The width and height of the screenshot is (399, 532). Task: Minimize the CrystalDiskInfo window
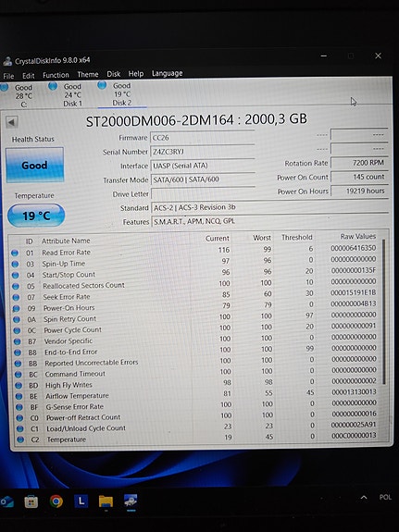324,56
